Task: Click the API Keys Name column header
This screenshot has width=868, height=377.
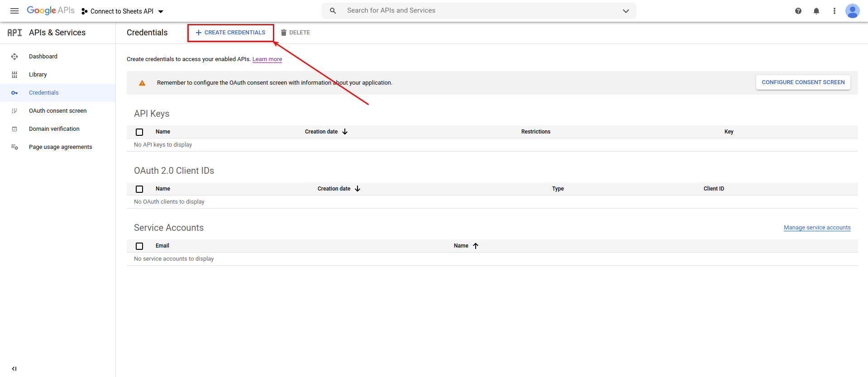Action: click(163, 132)
